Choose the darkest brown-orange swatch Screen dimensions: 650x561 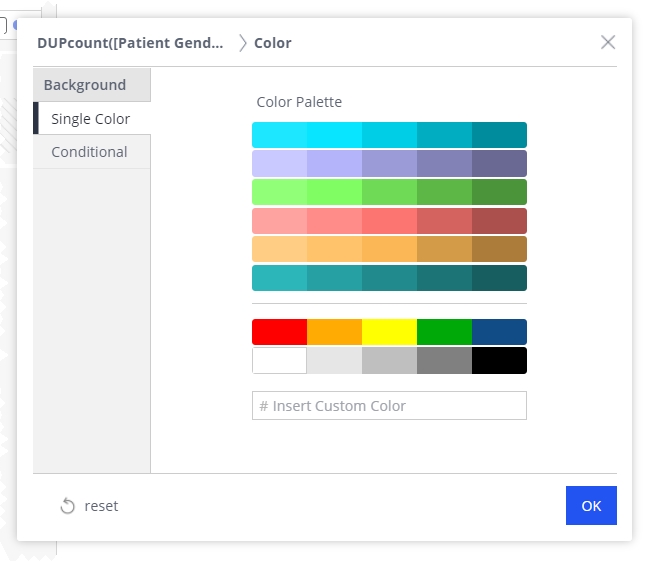(499, 249)
